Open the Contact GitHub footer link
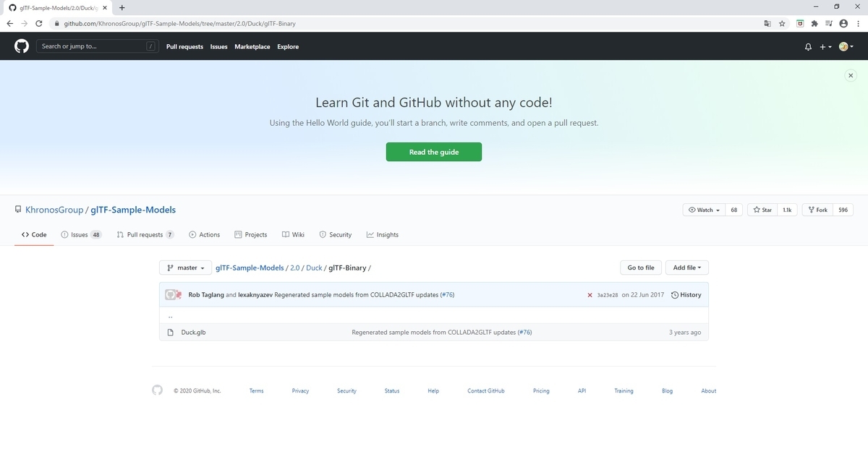 [x=486, y=390]
